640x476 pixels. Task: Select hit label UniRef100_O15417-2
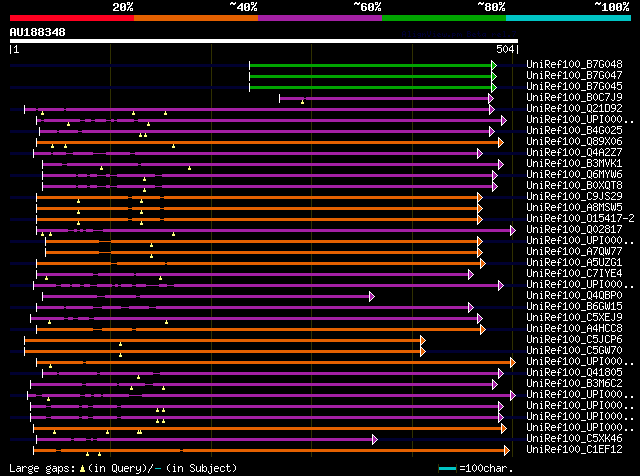(x=580, y=219)
